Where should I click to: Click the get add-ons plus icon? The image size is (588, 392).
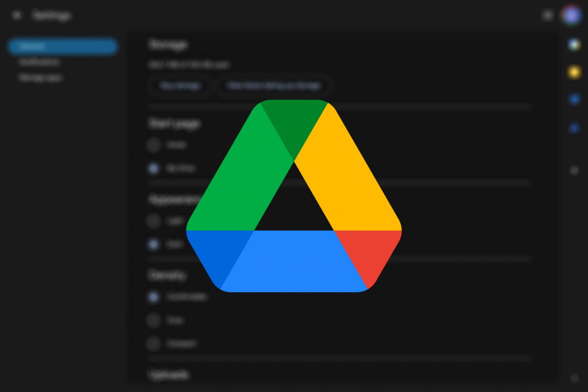pyautogui.click(x=574, y=170)
